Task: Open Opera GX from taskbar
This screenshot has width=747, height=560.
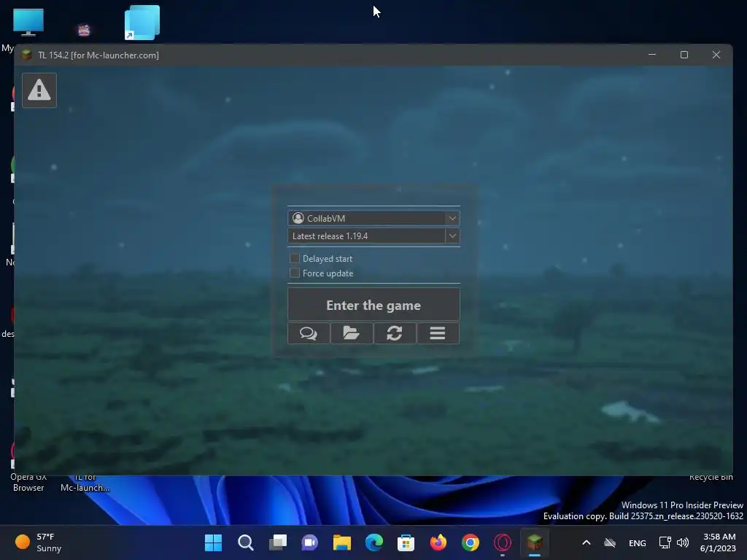Action: (x=503, y=542)
